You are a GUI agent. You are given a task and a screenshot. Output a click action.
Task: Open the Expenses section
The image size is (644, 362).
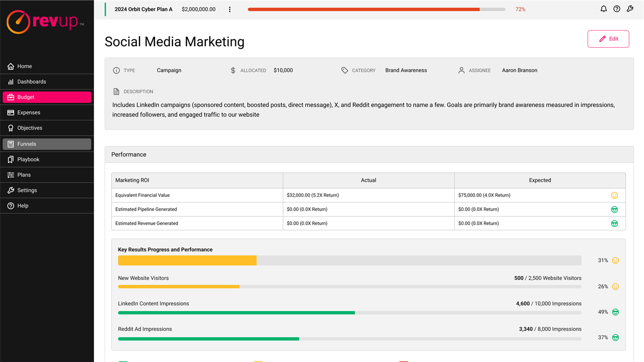tap(29, 113)
